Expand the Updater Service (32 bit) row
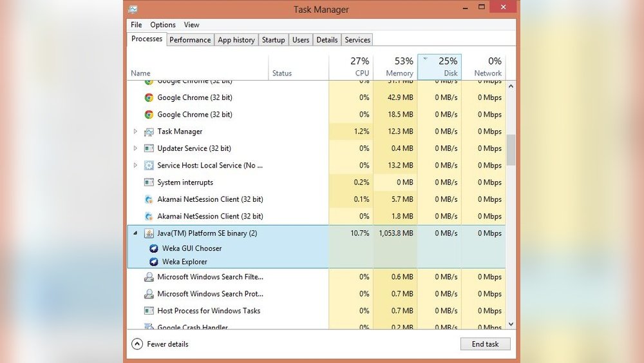The image size is (644, 363). click(x=135, y=148)
